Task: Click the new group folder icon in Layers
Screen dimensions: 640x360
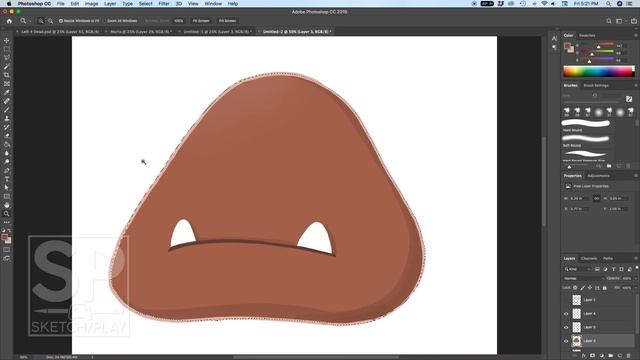Action: click(611, 356)
